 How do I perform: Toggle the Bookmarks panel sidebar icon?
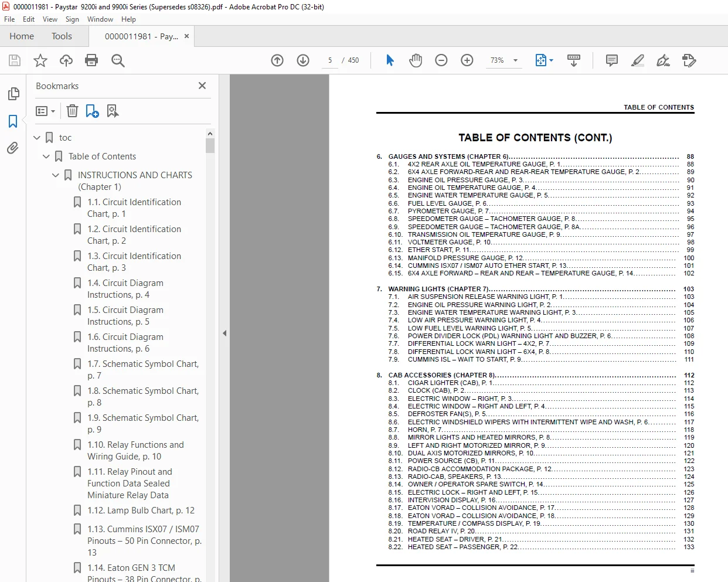13,121
